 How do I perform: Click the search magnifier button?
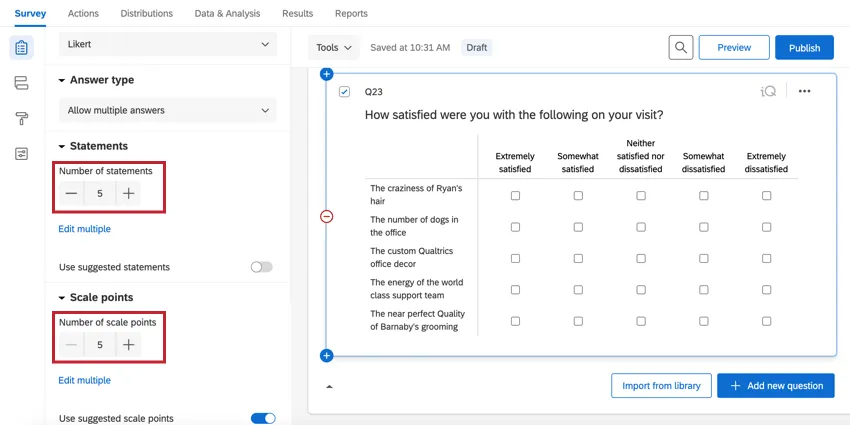point(680,47)
